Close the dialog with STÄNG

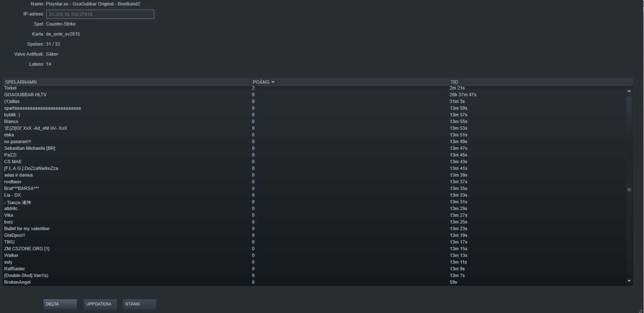139,304
